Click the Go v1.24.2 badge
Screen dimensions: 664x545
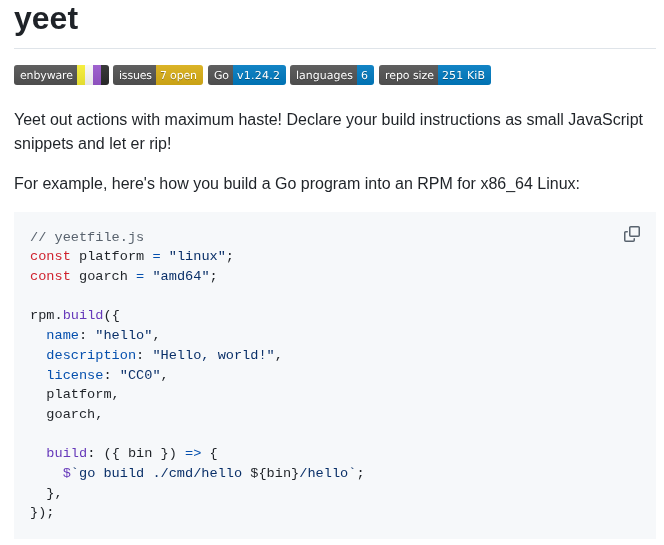click(x=247, y=75)
